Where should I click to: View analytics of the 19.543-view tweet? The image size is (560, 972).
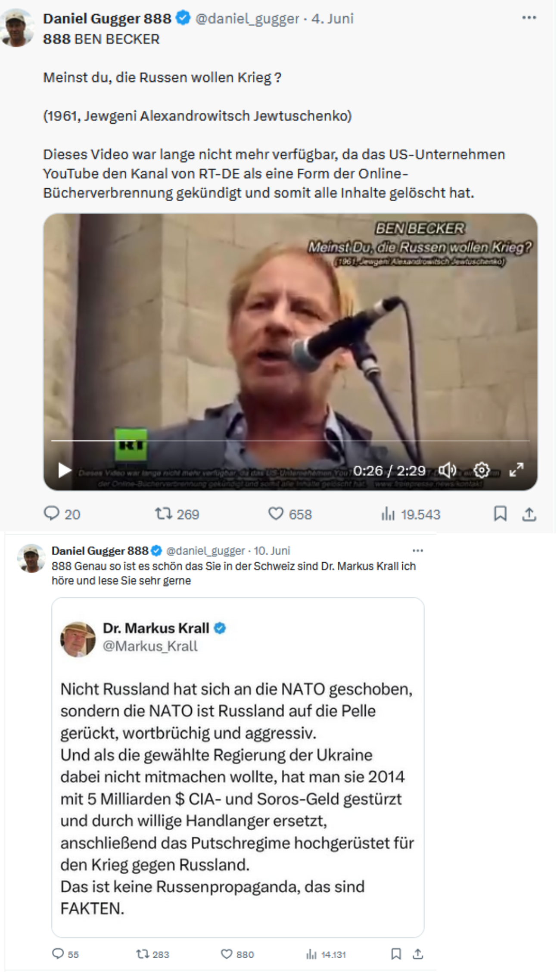point(388,514)
